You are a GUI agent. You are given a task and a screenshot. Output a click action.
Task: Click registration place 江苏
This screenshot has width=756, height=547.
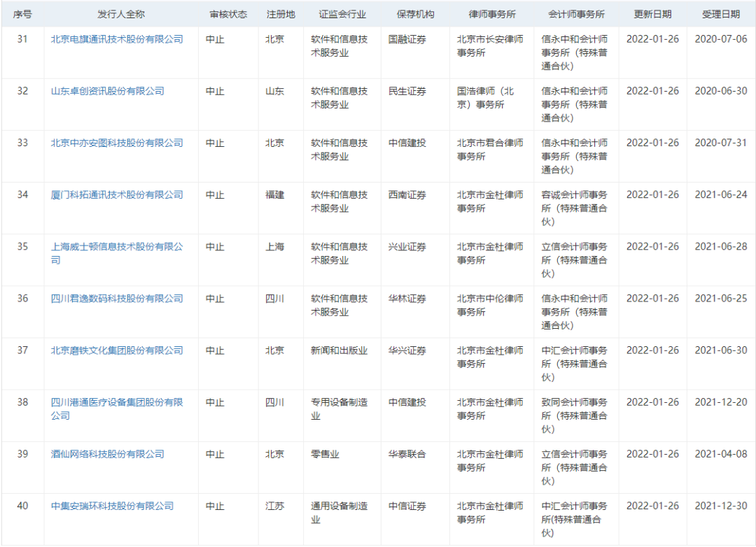coord(275,506)
